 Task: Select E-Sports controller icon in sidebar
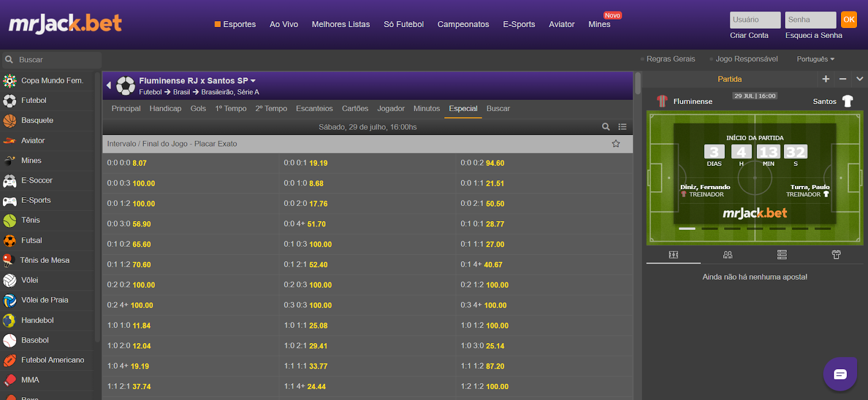[x=10, y=201]
